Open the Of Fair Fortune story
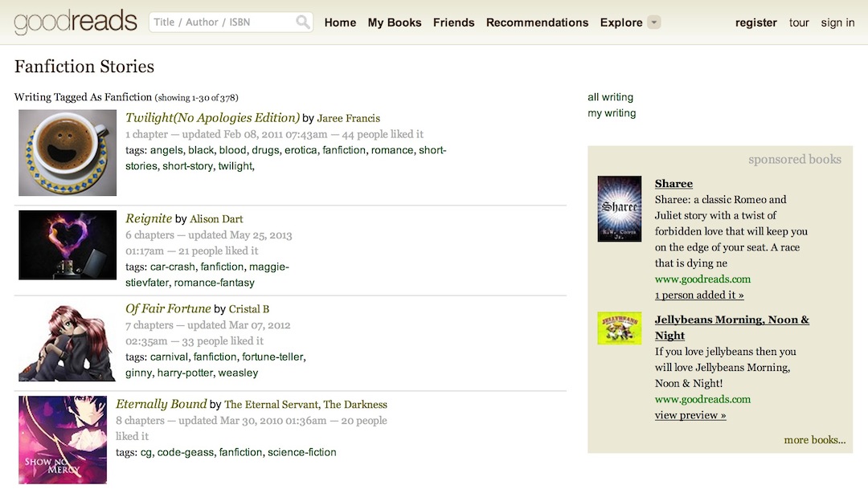The image size is (868, 493). coord(168,309)
